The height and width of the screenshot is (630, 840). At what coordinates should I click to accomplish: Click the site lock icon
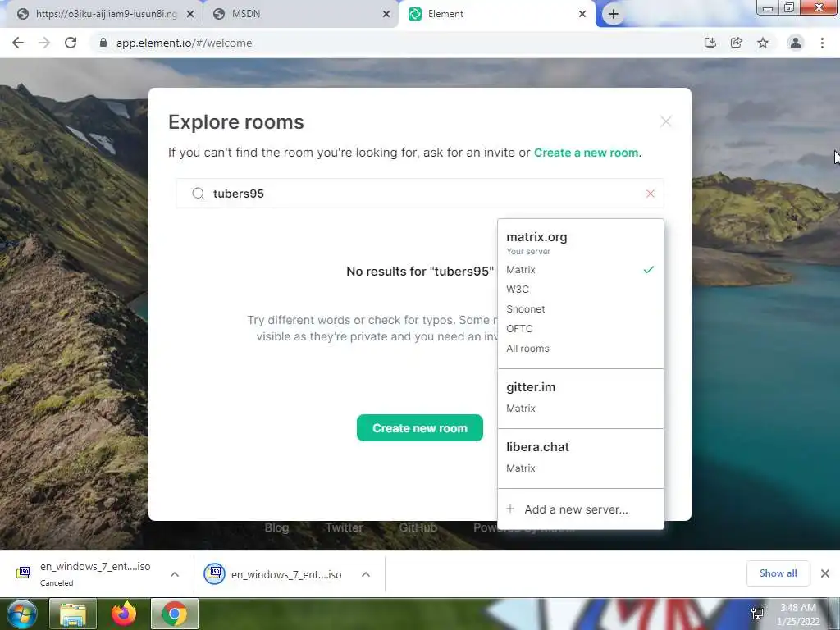point(103,43)
